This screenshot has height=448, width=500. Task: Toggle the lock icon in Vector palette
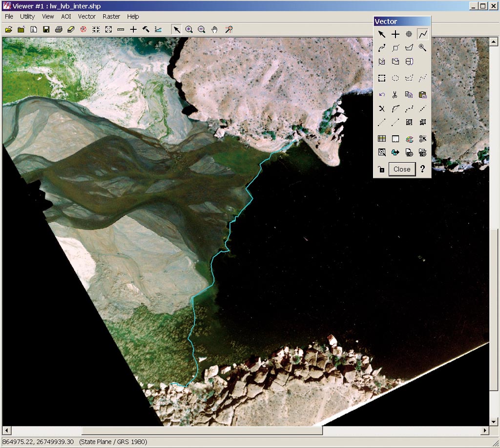(381, 169)
